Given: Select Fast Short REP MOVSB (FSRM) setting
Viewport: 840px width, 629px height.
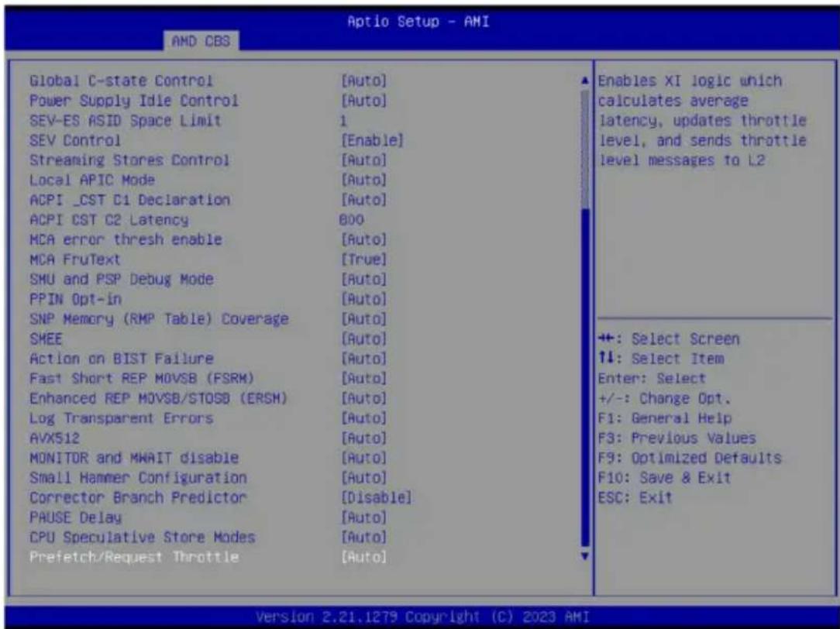Looking at the screenshot, I should click(142, 379).
